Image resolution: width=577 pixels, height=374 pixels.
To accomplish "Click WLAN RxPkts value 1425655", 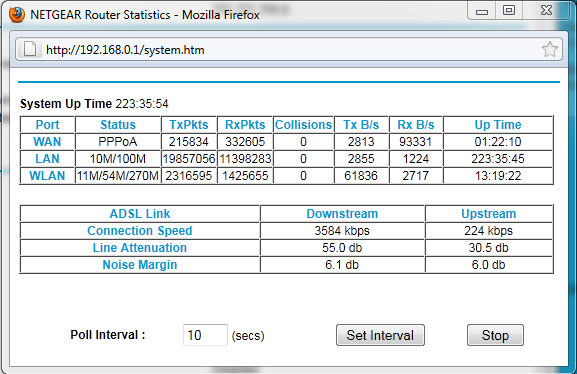I will 245,176.
